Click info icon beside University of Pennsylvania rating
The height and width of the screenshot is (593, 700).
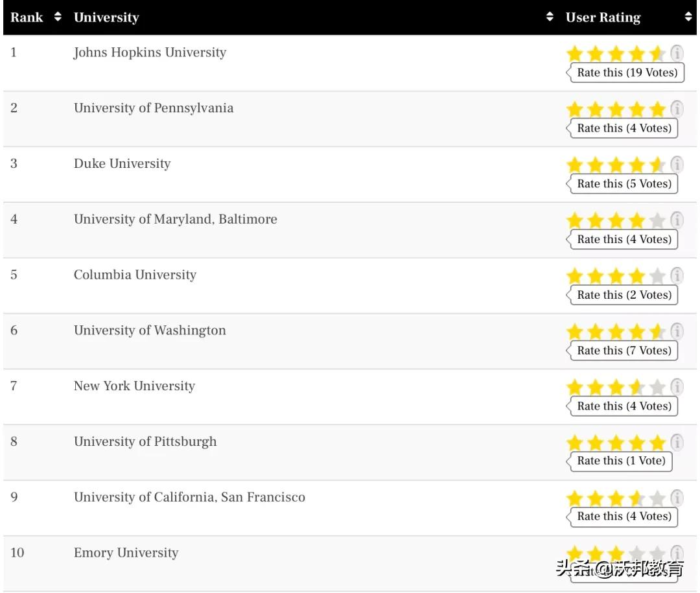[x=677, y=109]
